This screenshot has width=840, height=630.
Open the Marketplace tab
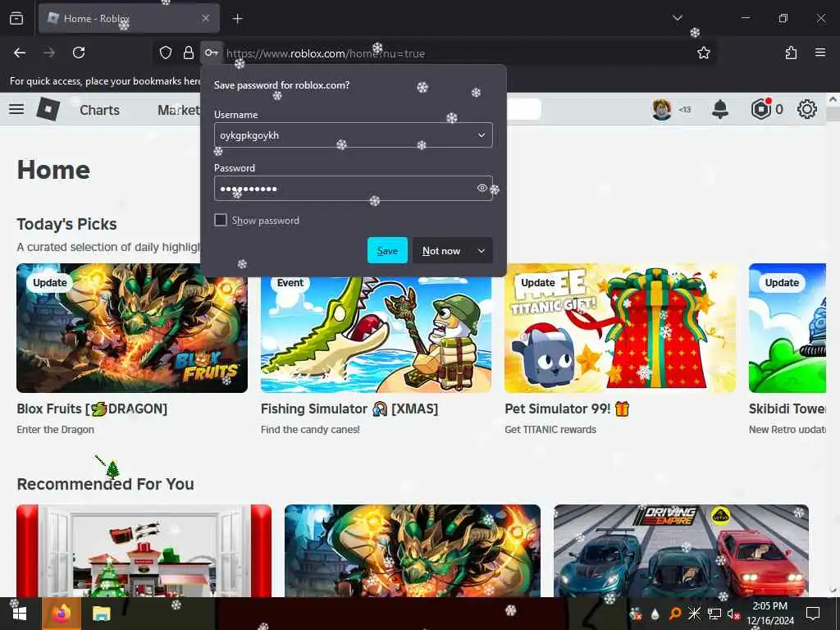tap(179, 110)
